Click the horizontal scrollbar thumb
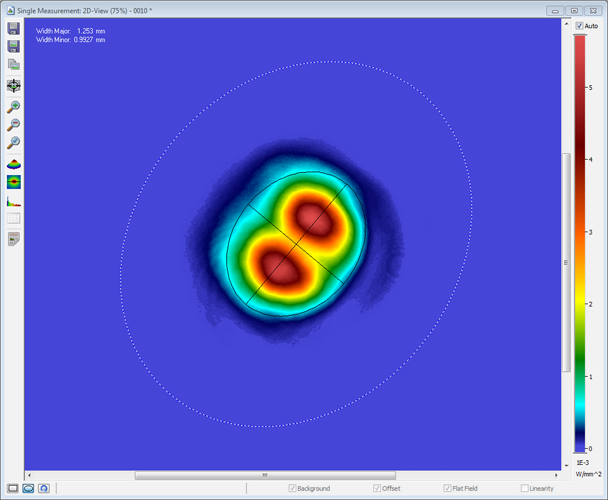This screenshot has height=500, width=608. coord(265,475)
